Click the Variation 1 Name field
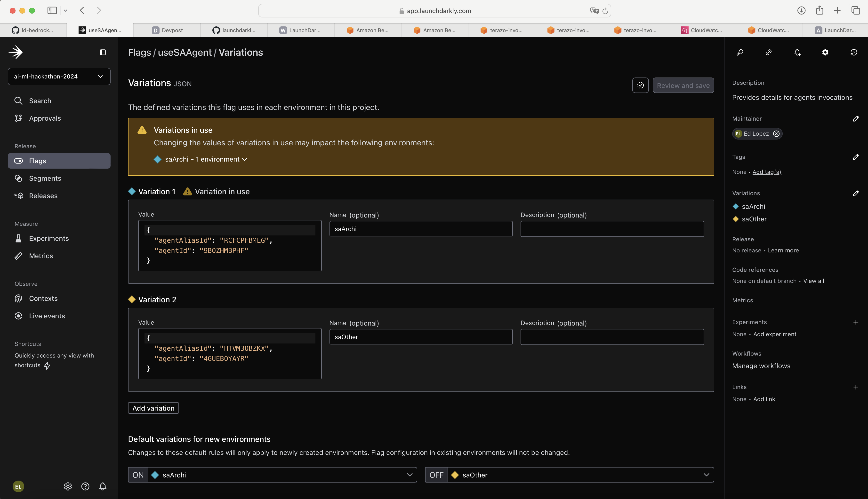 coord(421,229)
